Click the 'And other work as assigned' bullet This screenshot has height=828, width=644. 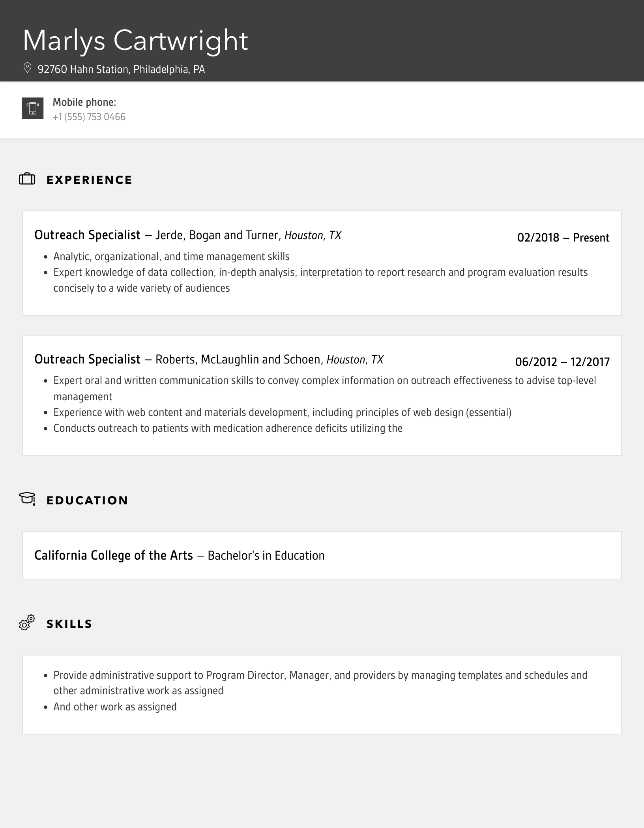(115, 707)
